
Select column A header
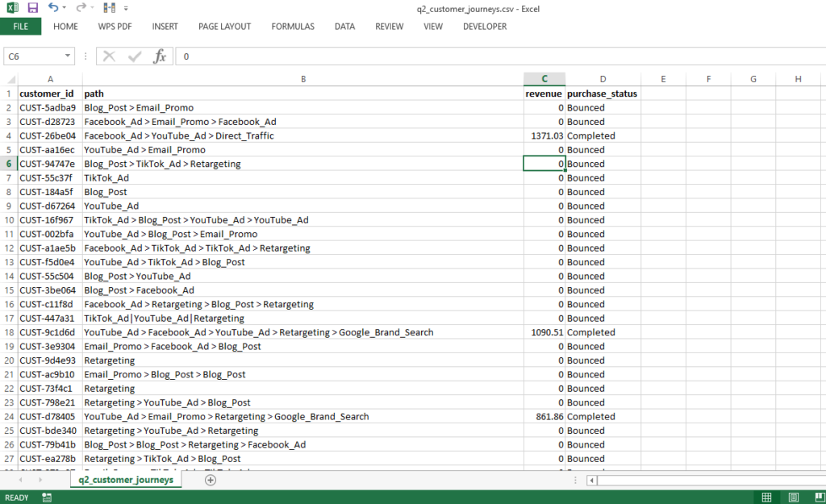click(50, 79)
